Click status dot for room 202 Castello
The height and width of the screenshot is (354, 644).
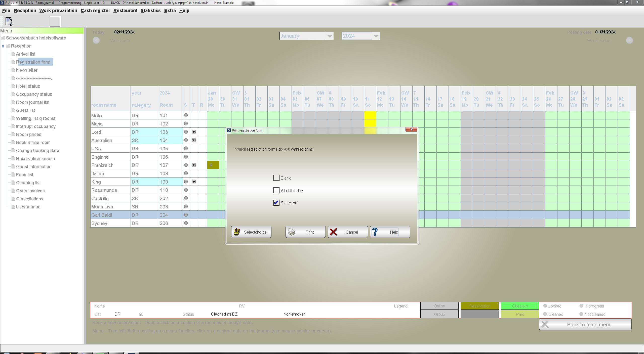(186, 198)
